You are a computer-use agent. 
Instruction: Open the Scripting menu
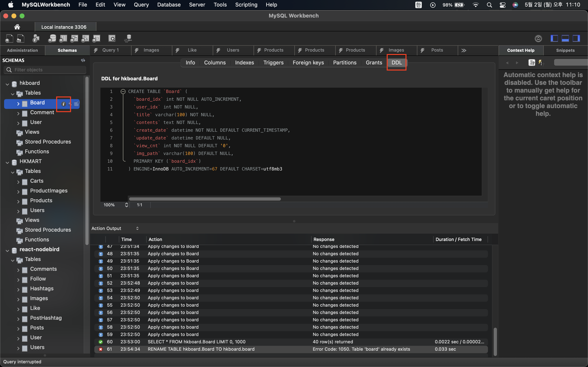pyautogui.click(x=246, y=5)
